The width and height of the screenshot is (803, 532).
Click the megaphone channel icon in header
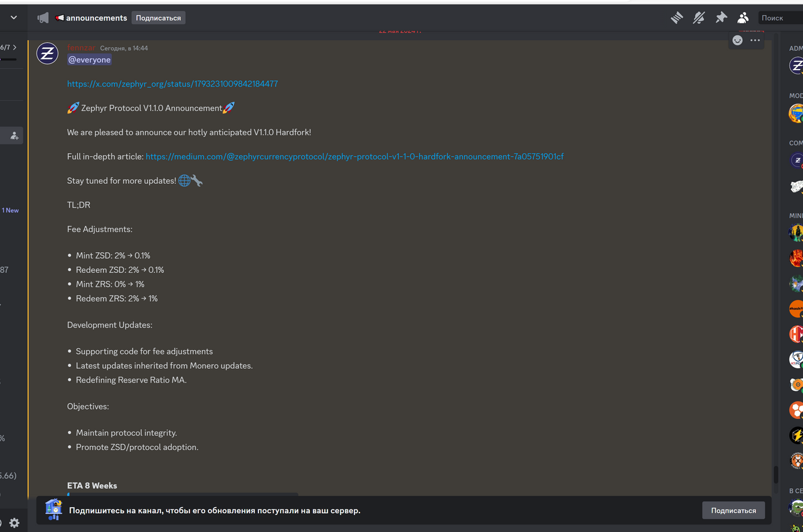pyautogui.click(x=43, y=18)
